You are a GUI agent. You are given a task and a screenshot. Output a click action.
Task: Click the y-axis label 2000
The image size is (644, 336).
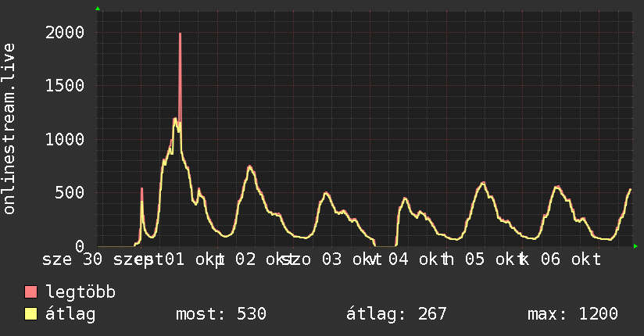tap(65, 33)
